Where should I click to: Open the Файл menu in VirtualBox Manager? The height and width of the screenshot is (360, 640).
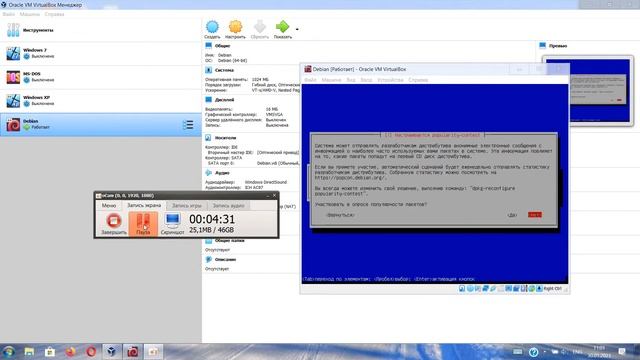[9, 14]
